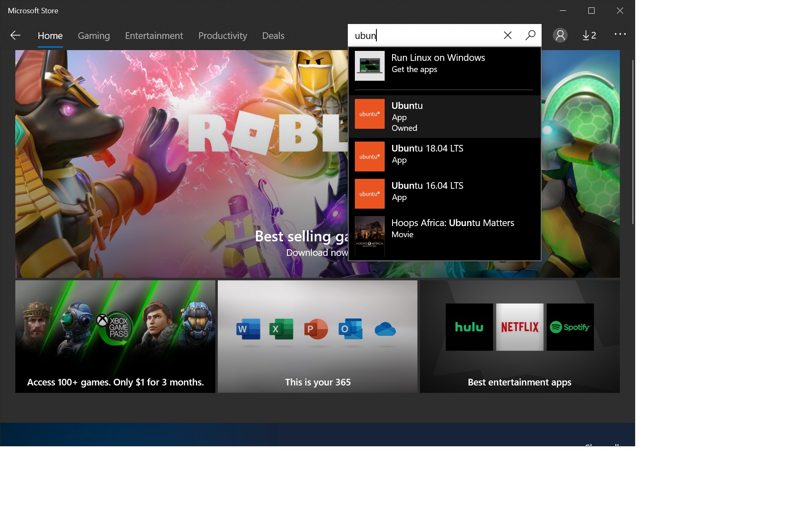Choose the 'Ubuntu' Owned app suggestion
Image resolution: width=795 pixels, height=532 pixels.
(445, 117)
